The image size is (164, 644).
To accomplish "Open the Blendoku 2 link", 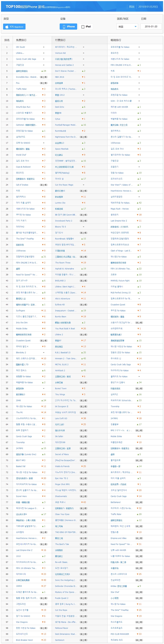I will tap(21, 353).
